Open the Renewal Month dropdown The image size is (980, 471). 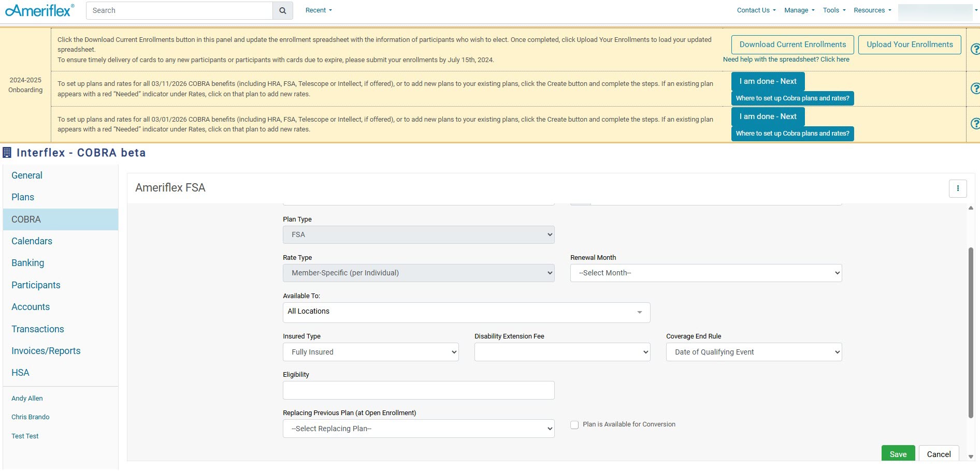705,273
